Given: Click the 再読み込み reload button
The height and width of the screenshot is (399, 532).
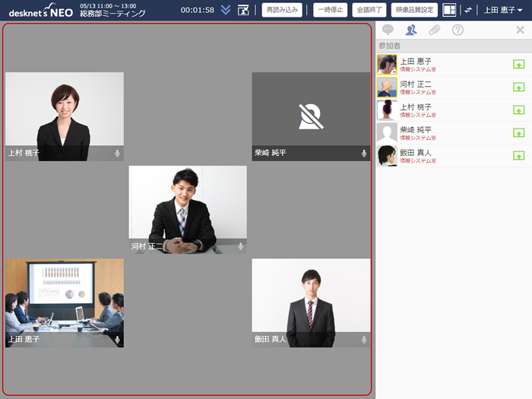Looking at the screenshot, I should (281, 10).
